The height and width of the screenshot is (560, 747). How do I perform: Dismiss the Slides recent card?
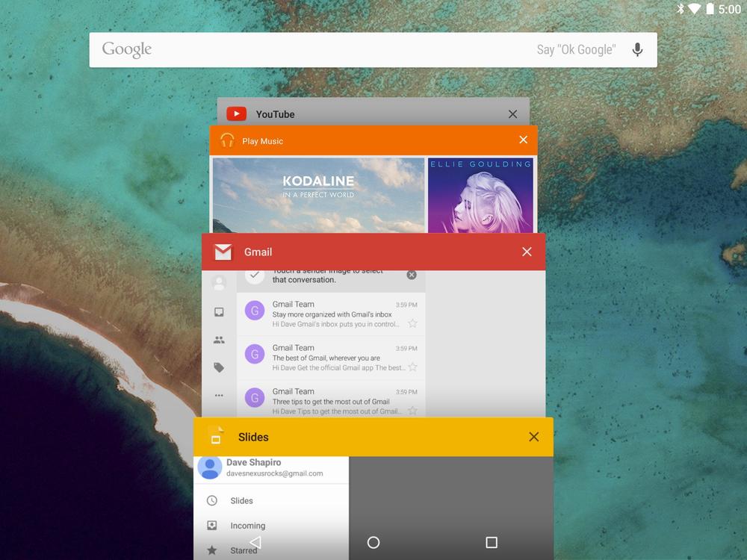(x=534, y=437)
